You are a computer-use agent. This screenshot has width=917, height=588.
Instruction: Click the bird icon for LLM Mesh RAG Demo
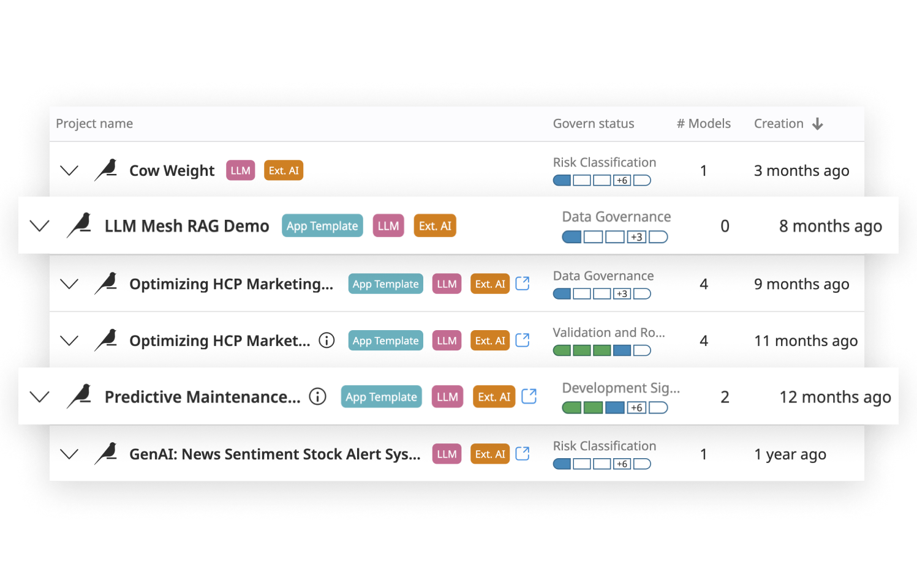tap(79, 225)
